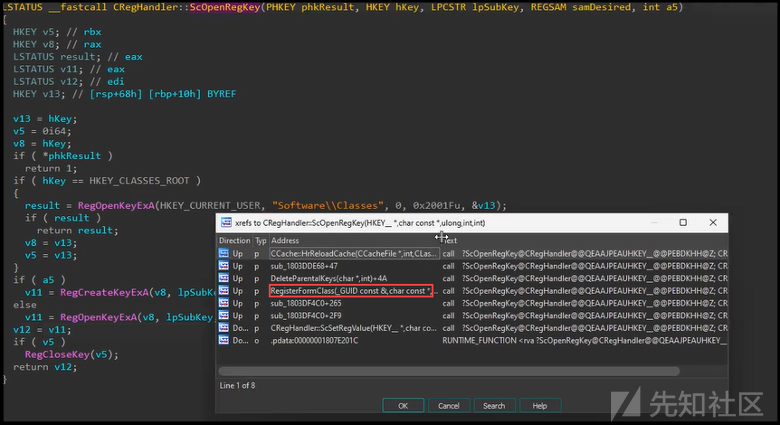780x425 pixels.
Task: Click the Cancel button in xrefs dialog
Action: (x=448, y=406)
